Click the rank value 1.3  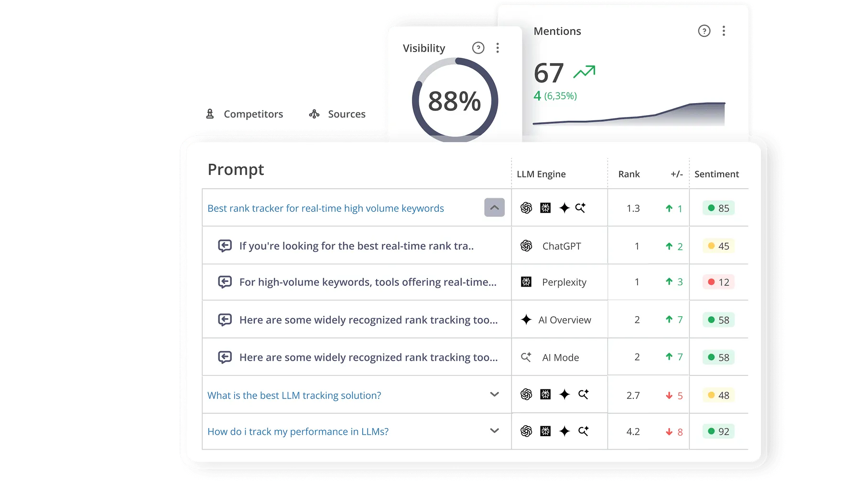[x=633, y=208]
